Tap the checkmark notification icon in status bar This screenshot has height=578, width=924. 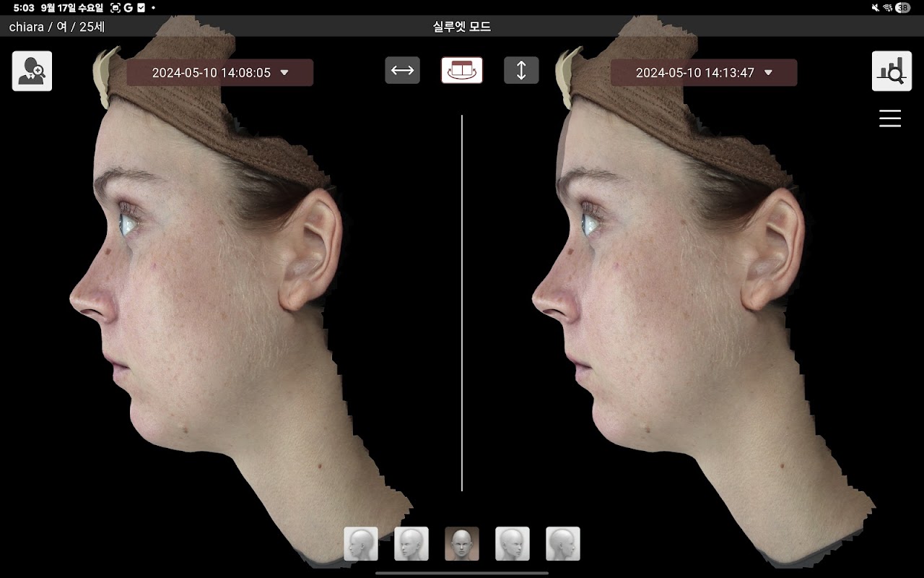pos(141,7)
